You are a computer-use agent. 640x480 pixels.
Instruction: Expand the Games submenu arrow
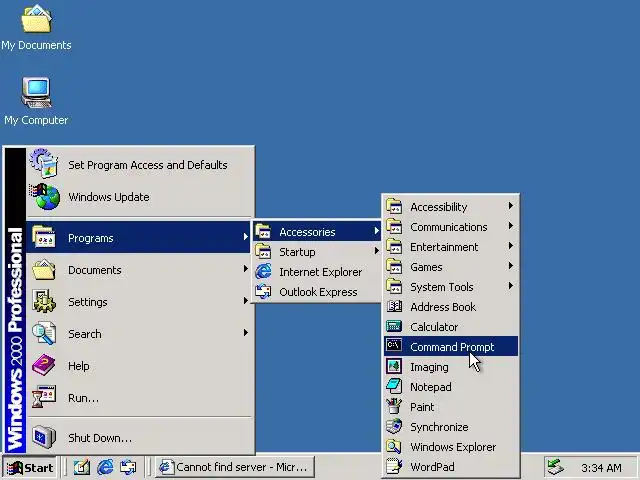pos(511,266)
